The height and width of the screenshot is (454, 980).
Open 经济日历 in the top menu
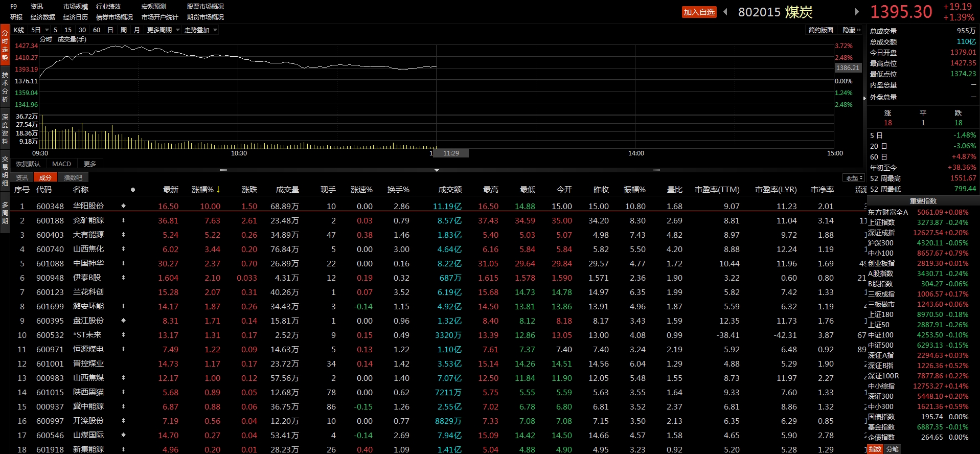tap(76, 17)
